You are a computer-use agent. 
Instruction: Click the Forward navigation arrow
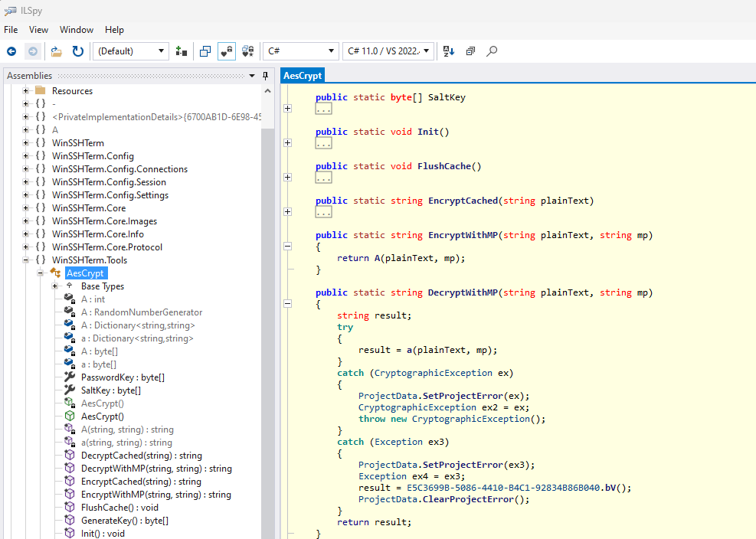(33, 51)
